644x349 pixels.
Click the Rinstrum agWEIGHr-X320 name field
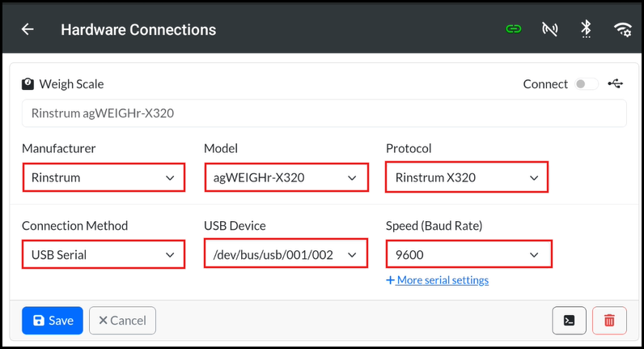pyautogui.click(x=324, y=113)
